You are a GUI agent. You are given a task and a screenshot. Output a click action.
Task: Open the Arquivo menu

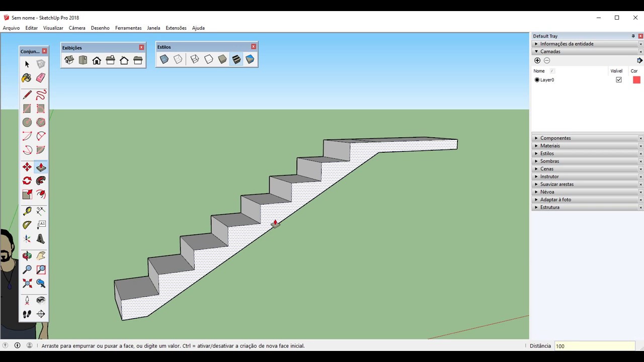(11, 28)
